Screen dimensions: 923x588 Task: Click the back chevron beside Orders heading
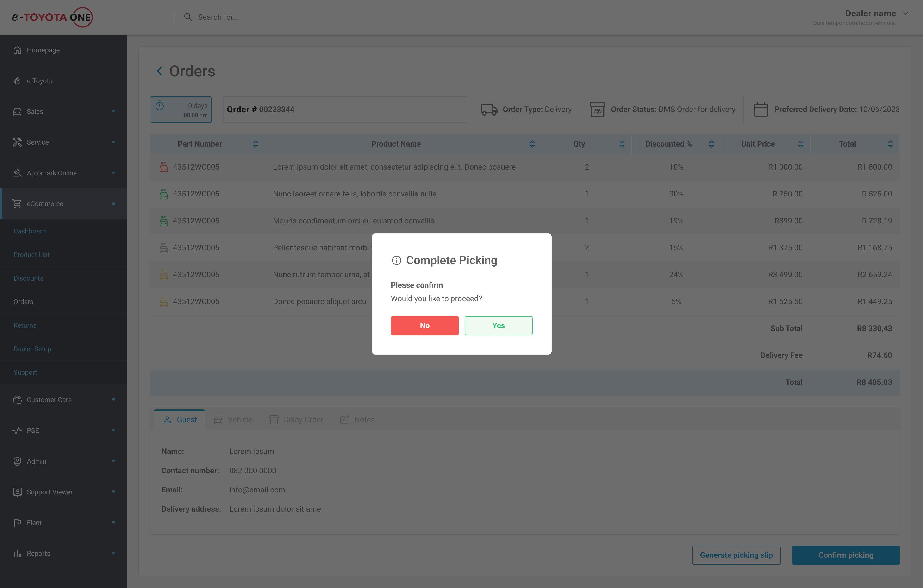159,71
